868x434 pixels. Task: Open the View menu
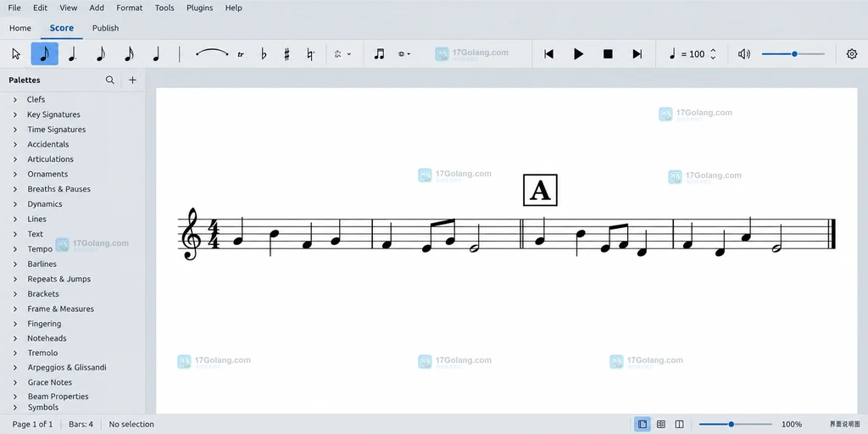69,8
